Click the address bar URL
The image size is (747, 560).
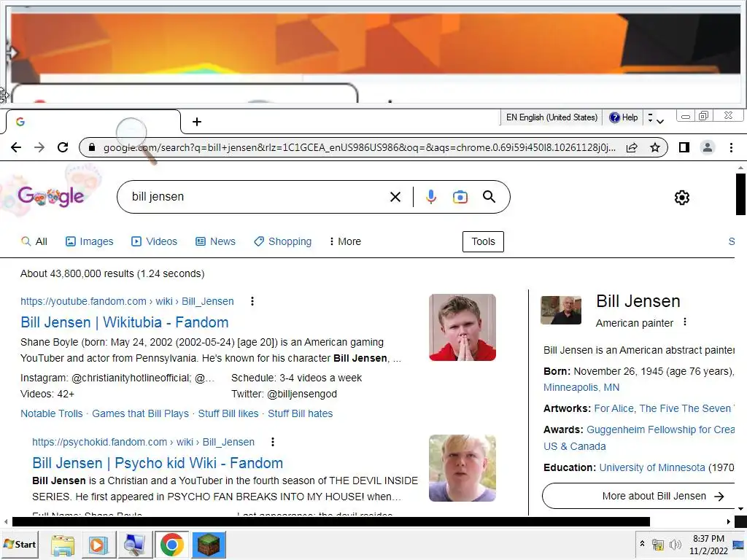pos(359,147)
